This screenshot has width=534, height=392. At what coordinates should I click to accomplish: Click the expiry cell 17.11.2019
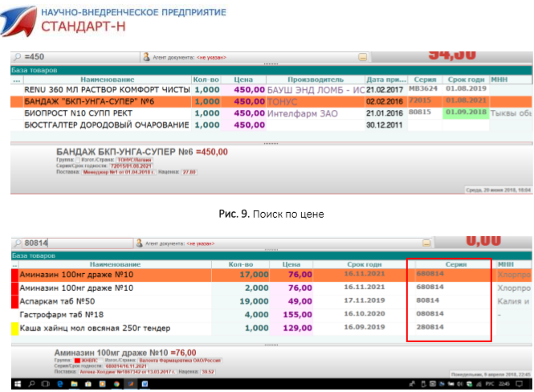click(x=365, y=300)
